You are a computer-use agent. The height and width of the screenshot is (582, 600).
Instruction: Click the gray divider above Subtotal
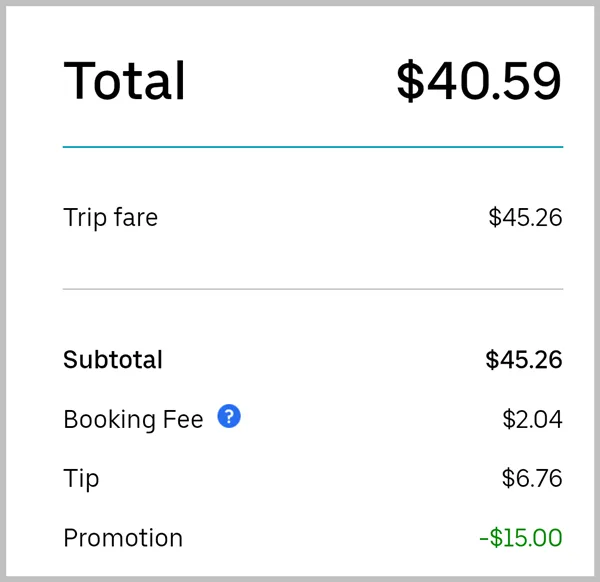pyautogui.click(x=313, y=289)
